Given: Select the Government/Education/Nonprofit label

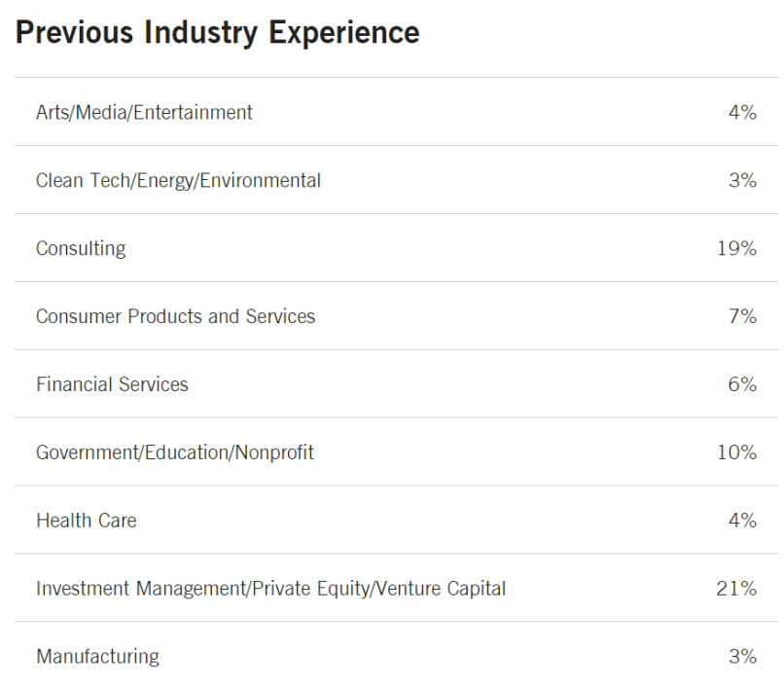Looking at the screenshot, I should pos(175,453).
